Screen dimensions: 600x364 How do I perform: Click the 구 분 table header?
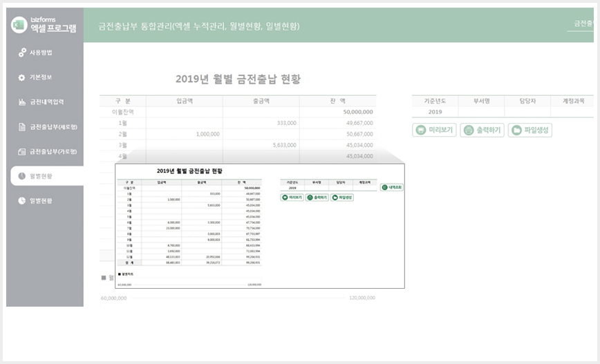pyautogui.click(x=123, y=101)
